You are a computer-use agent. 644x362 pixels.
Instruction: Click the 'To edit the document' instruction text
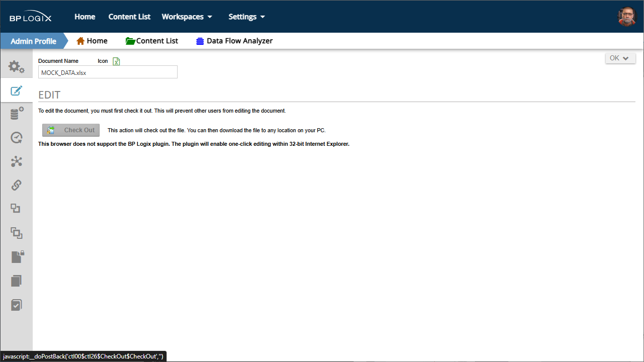162,111
